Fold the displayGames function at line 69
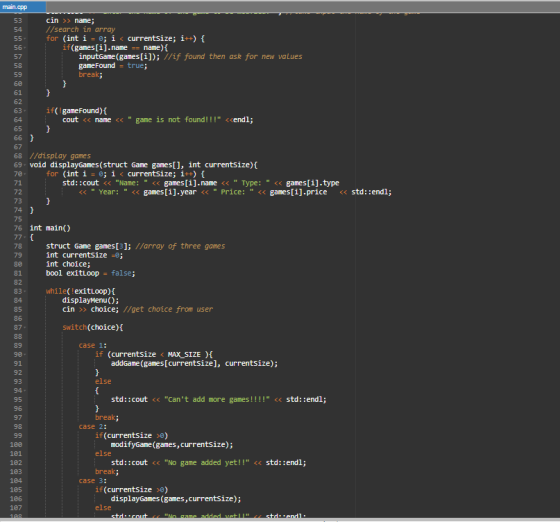The height and width of the screenshot is (522, 560). coord(25,165)
